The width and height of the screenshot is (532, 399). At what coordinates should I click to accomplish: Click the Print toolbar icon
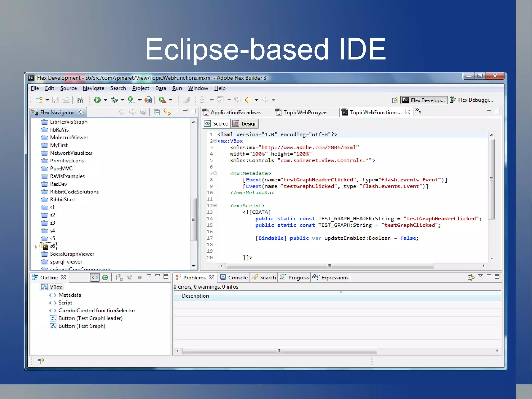point(66,100)
